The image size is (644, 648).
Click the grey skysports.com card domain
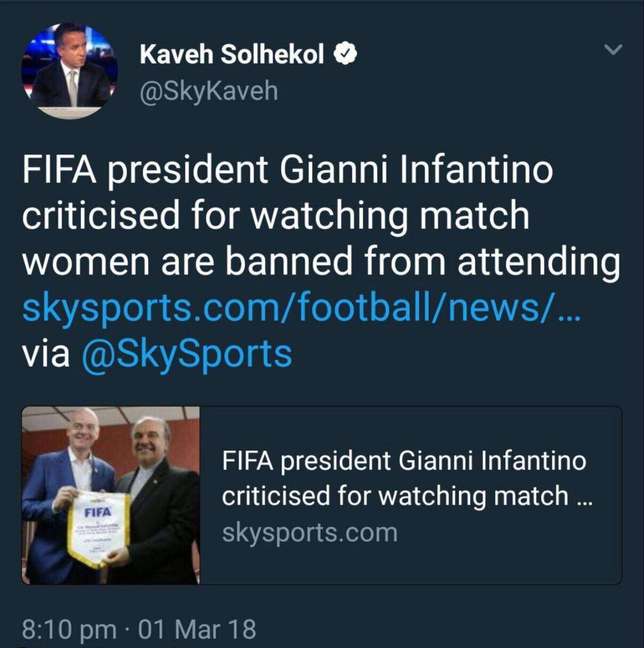point(310,533)
